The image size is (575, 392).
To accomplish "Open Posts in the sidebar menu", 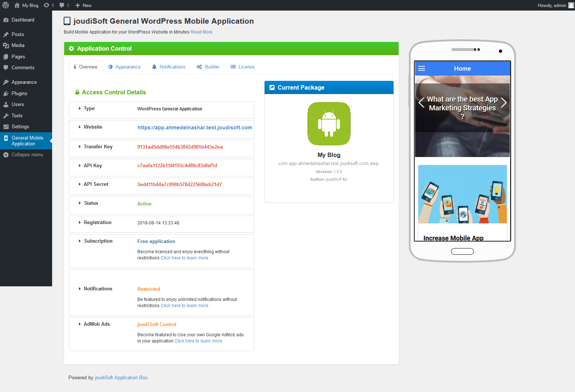I will coord(26,35).
